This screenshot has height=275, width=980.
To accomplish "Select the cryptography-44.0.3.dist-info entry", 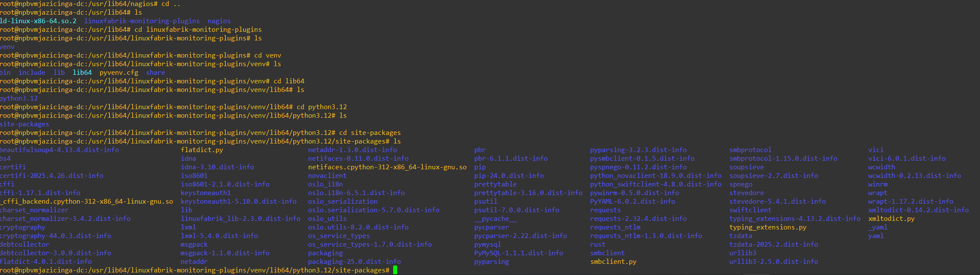I will point(55,236).
